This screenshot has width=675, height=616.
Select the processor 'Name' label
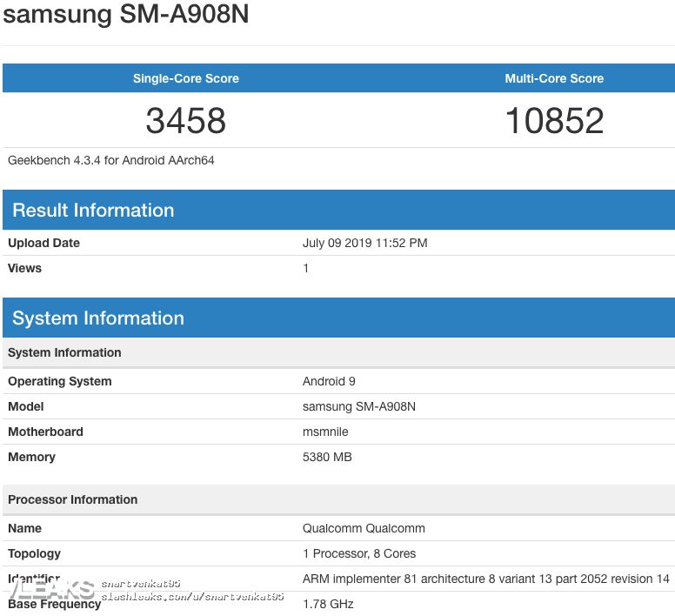click(x=24, y=528)
